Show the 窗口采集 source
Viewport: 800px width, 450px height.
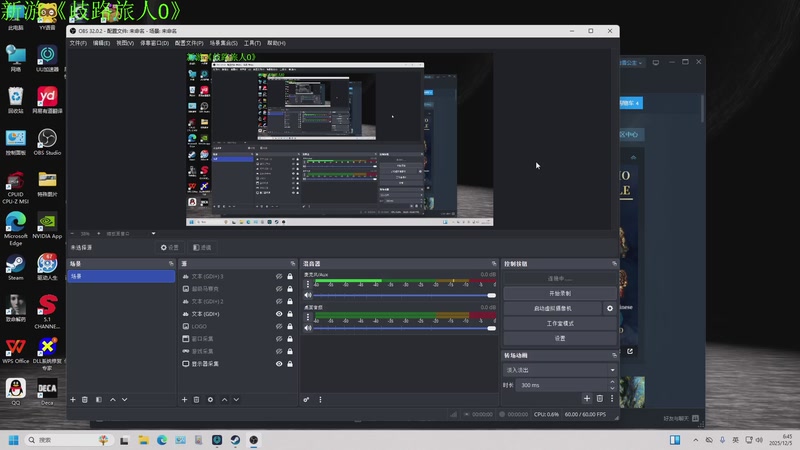click(279, 339)
